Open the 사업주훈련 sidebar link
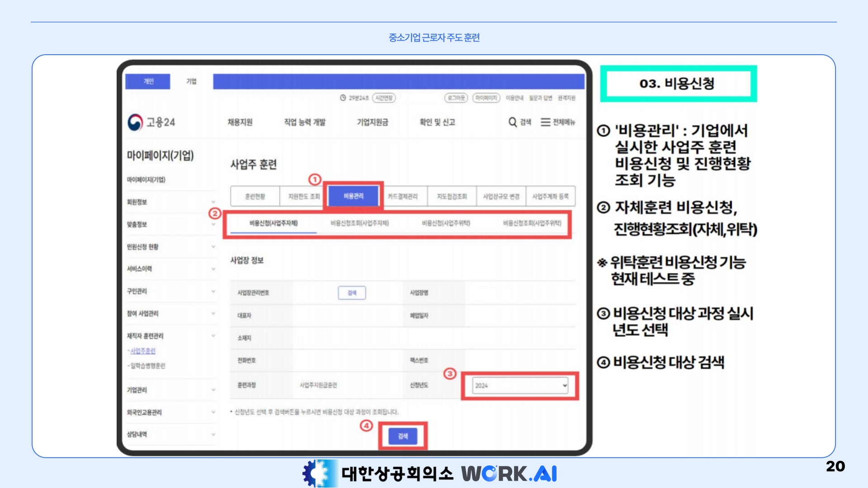This screenshot has height=488, width=868. pyautogui.click(x=143, y=351)
